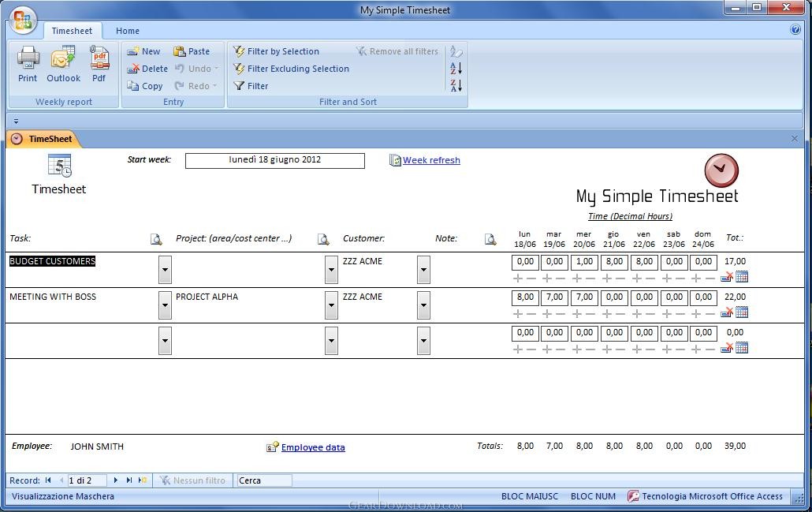Send report via the Outlook icon
Screen dimensions: 812x512
pos(63,64)
